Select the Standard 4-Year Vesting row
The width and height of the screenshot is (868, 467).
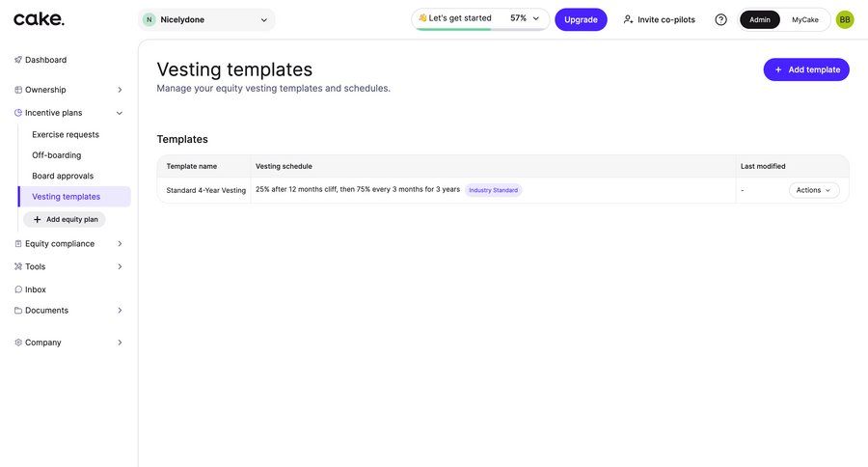point(205,190)
